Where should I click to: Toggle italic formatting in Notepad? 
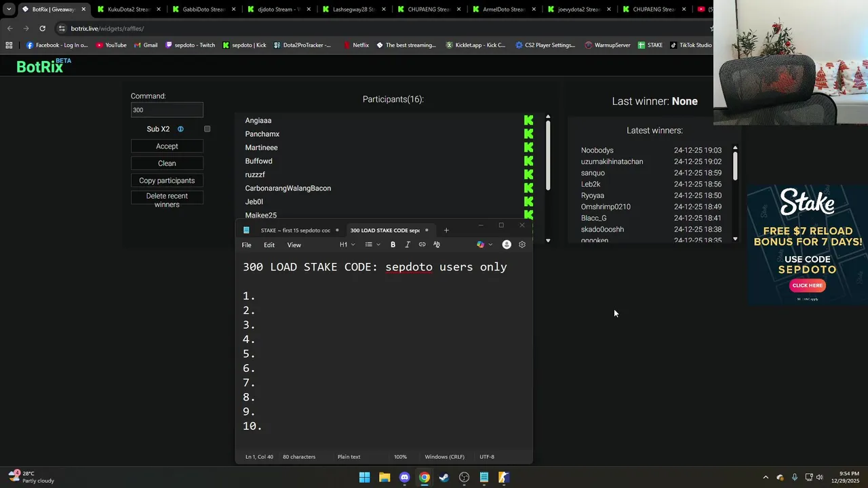point(408,245)
